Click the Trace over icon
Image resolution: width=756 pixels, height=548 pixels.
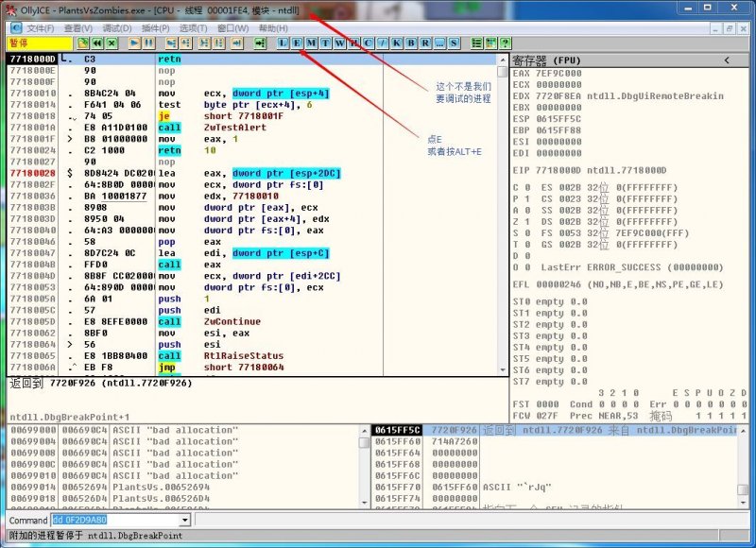tap(219, 43)
